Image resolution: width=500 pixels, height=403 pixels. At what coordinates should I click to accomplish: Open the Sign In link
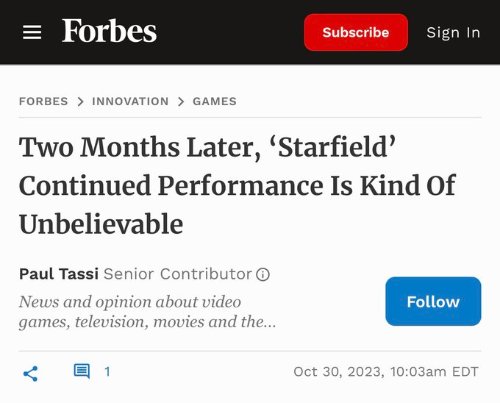(453, 33)
